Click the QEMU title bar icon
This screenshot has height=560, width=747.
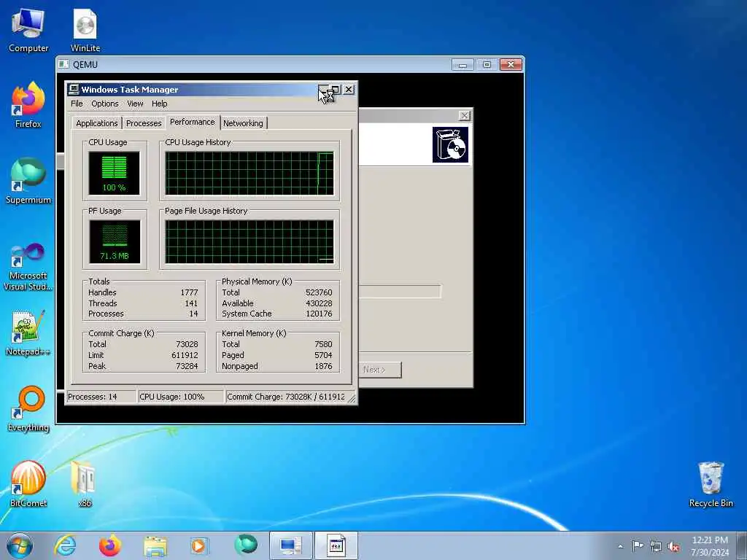pos(64,64)
